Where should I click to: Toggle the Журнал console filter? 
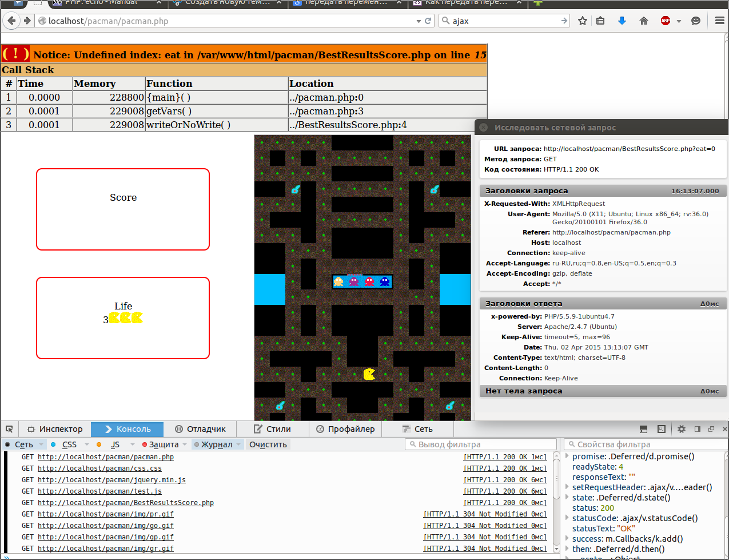[x=213, y=444]
